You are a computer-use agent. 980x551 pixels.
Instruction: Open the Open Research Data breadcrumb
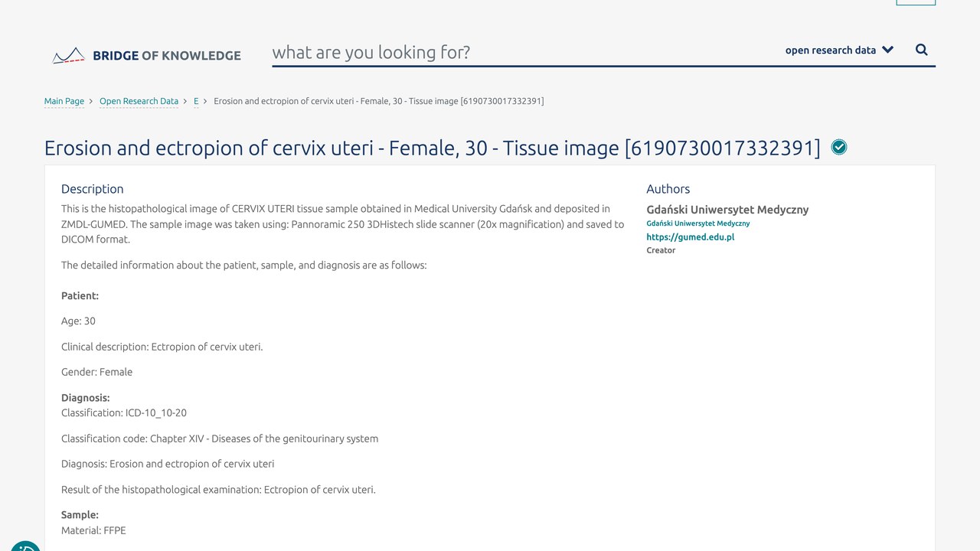139,101
